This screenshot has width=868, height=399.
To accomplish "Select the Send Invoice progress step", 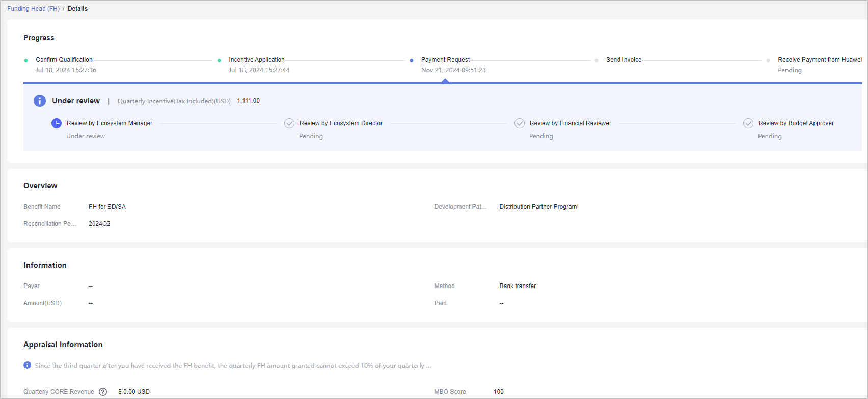I will [x=623, y=60].
